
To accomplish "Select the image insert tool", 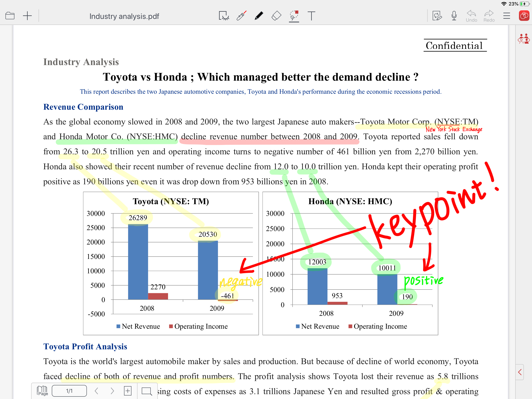I will (x=224, y=16).
